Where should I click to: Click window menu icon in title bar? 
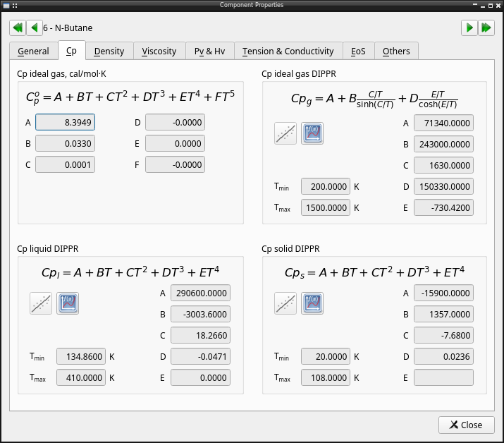point(6,5)
